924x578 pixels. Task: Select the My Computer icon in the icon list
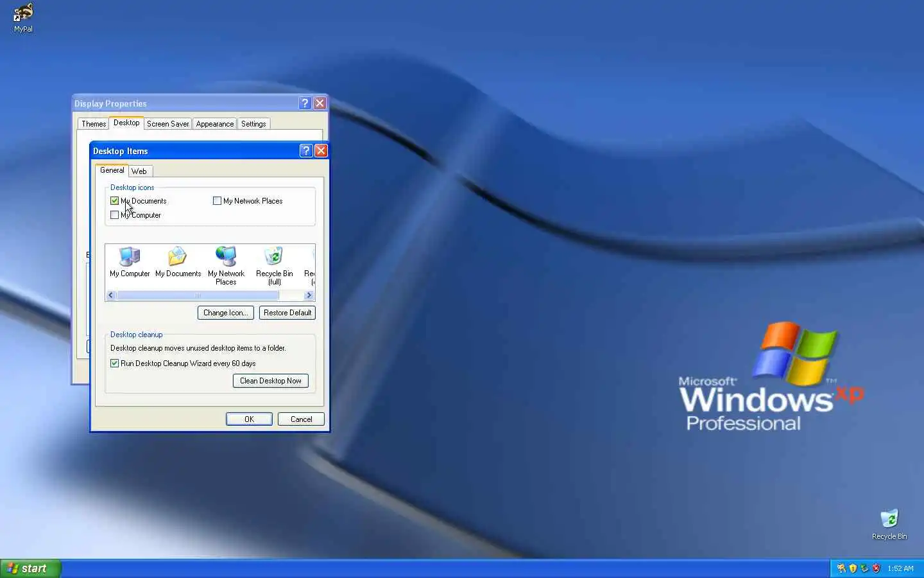pos(130,262)
